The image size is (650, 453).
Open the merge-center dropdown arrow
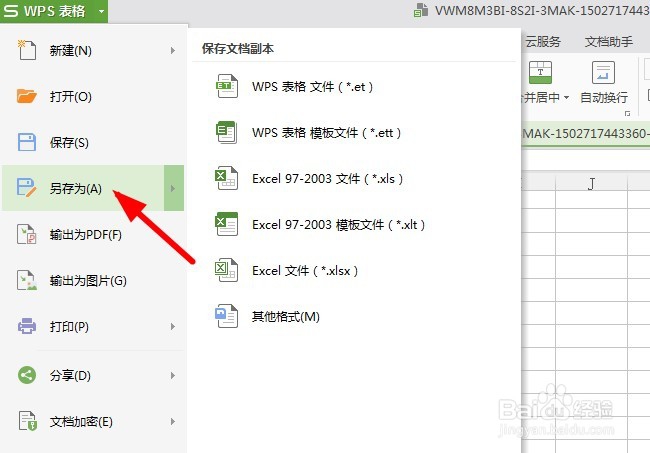(566, 98)
